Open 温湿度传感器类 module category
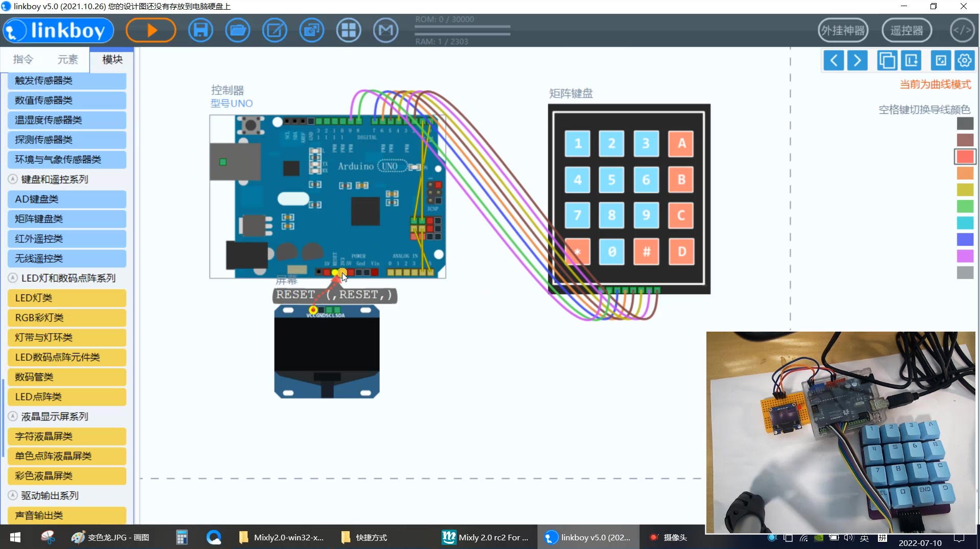 click(x=67, y=120)
